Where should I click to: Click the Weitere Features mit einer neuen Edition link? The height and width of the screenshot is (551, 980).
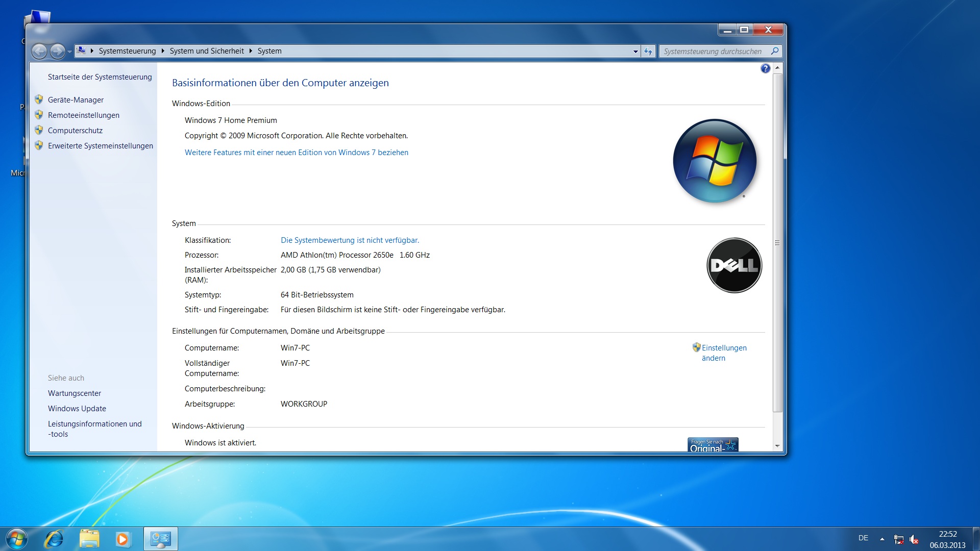(x=297, y=153)
